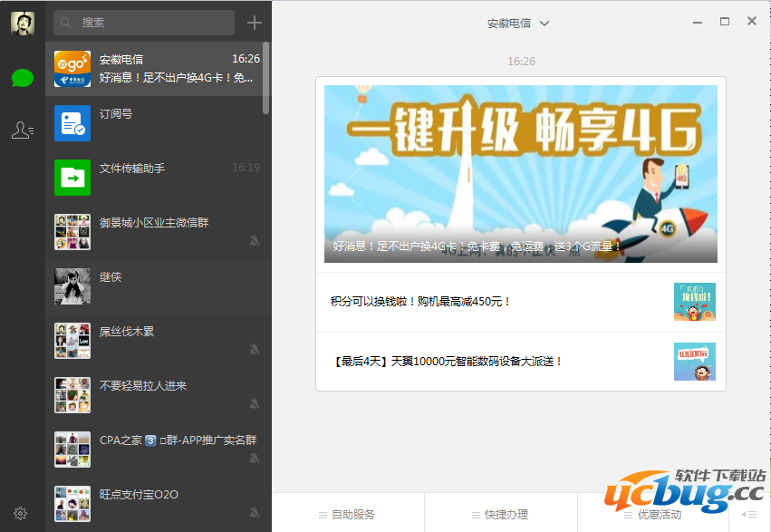Open the 优惠活动 menu
771x532 pixels.
653,514
